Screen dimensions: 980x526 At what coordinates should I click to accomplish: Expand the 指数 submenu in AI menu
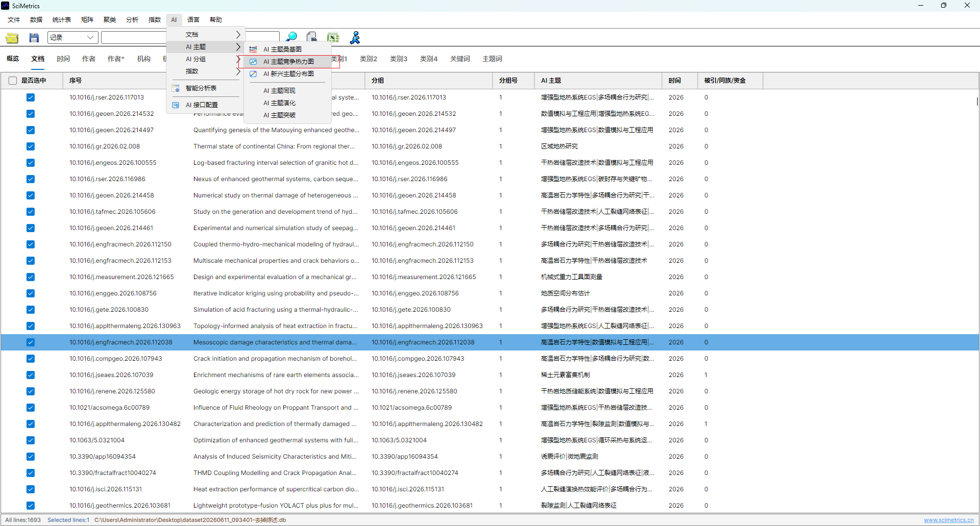click(x=206, y=71)
